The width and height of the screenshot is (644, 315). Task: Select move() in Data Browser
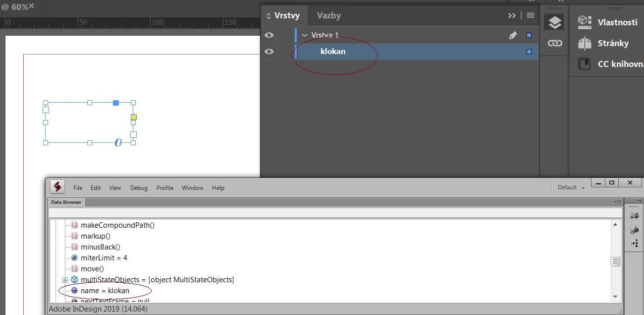(x=92, y=268)
